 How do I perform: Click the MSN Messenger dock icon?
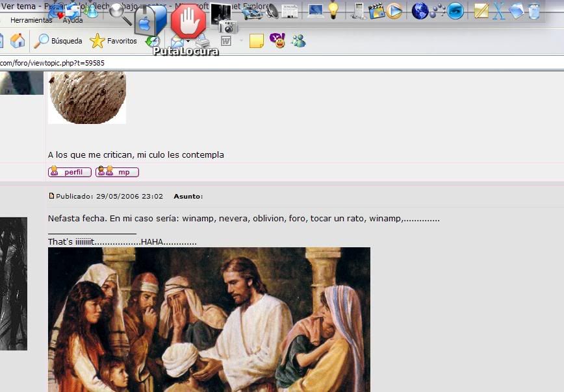point(91,11)
